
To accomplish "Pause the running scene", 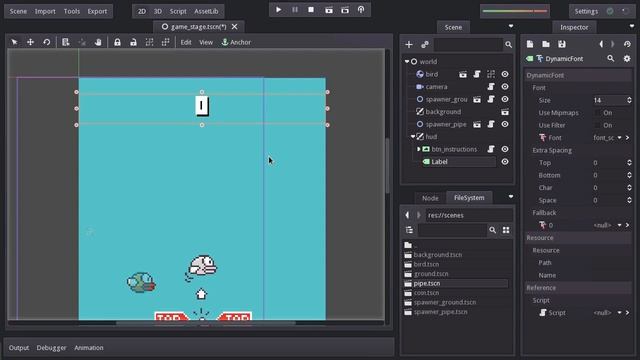I will click(x=295, y=9).
